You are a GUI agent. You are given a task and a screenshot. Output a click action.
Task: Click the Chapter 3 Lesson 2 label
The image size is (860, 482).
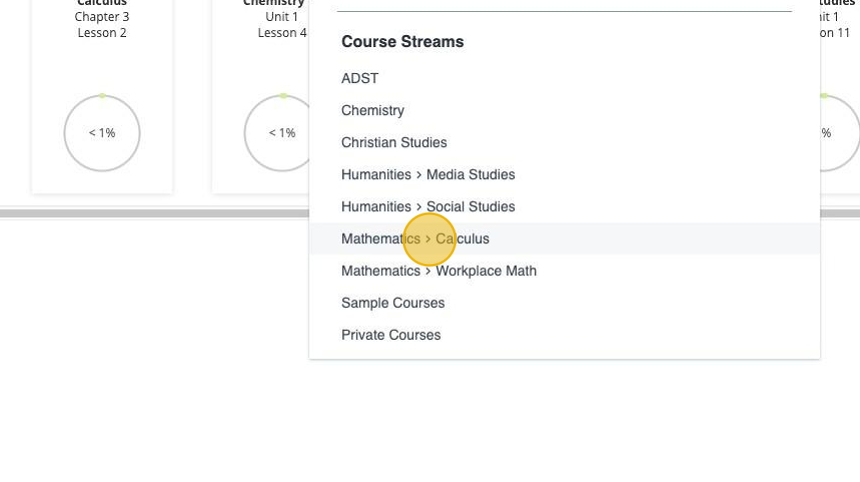(x=102, y=25)
